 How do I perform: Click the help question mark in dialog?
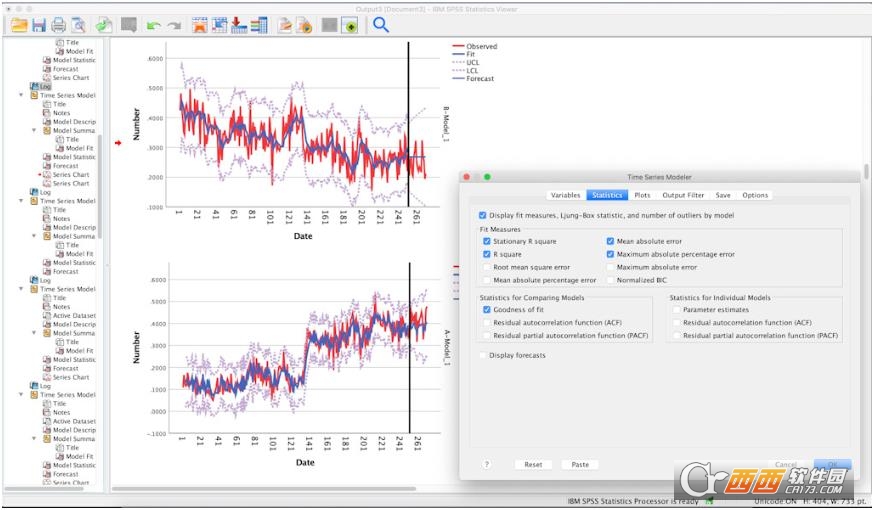487,464
